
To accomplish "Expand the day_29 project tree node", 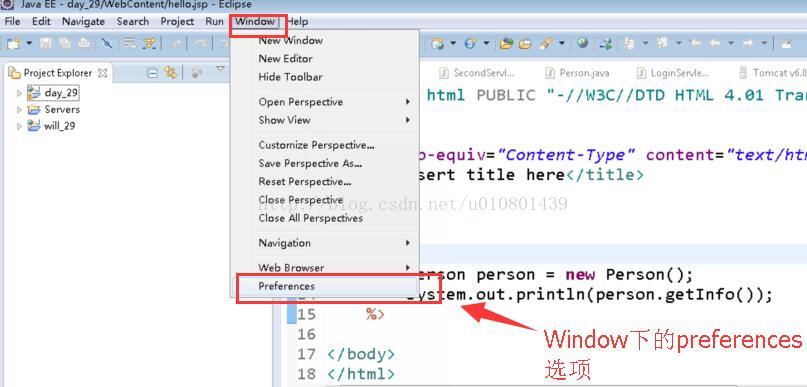I will click(x=20, y=94).
